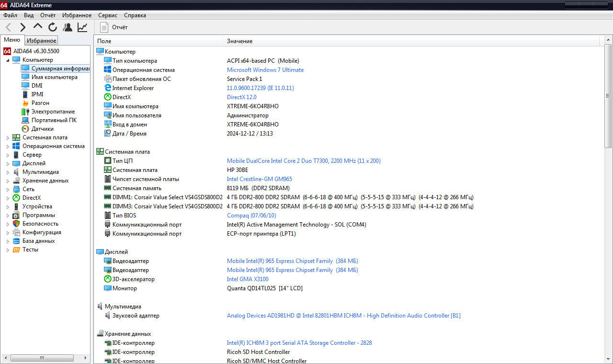Open Разгон overclock item
Viewport: 613px width, 364px height.
coord(40,103)
